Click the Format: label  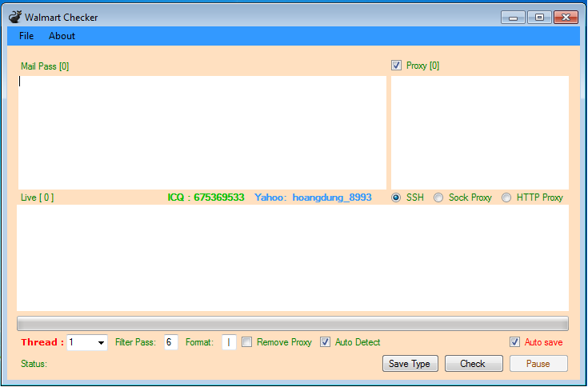(x=199, y=342)
